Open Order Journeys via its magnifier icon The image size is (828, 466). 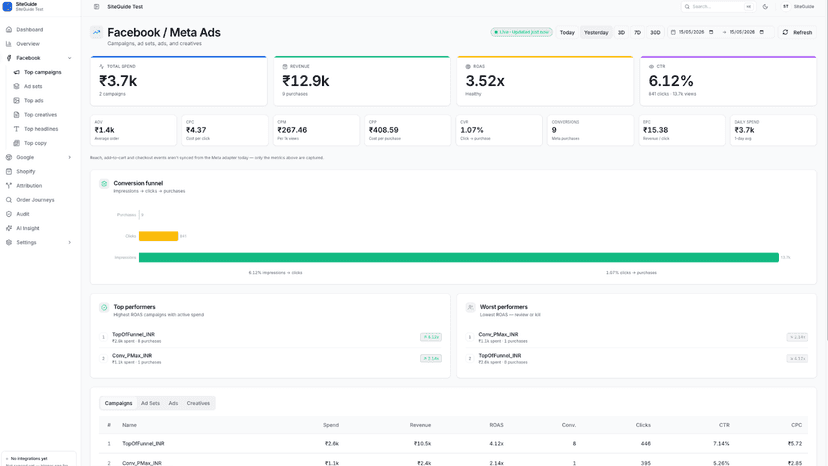(9, 200)
